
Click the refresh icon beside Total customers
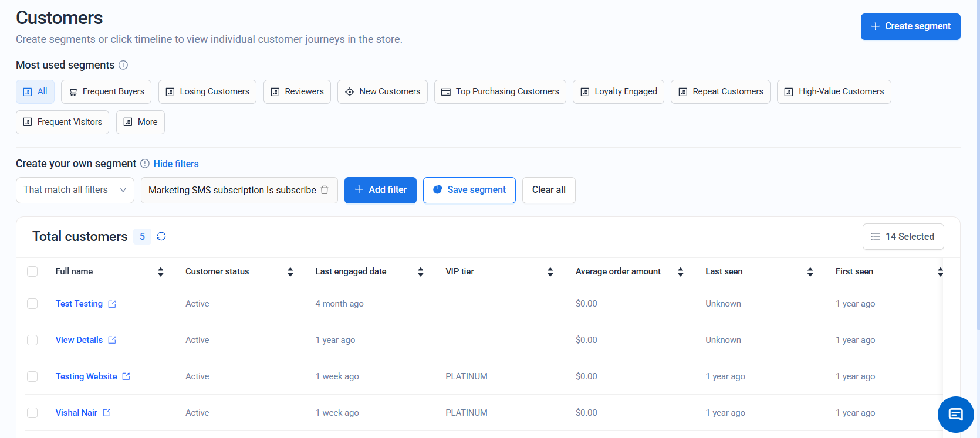(x=161, y=236)
